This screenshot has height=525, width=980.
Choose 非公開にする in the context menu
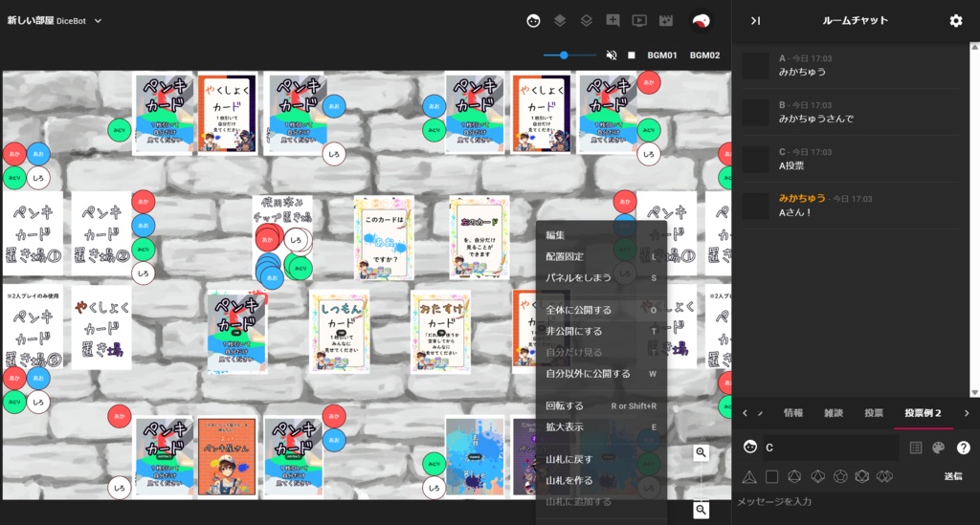(601, 332)
